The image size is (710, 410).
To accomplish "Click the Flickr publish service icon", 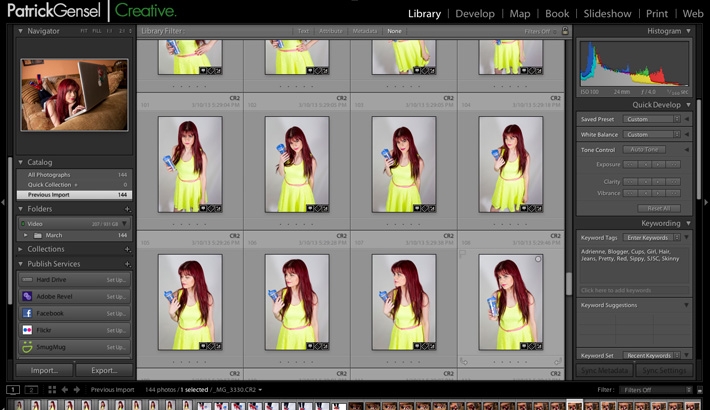I will click(x=27, y=330).
